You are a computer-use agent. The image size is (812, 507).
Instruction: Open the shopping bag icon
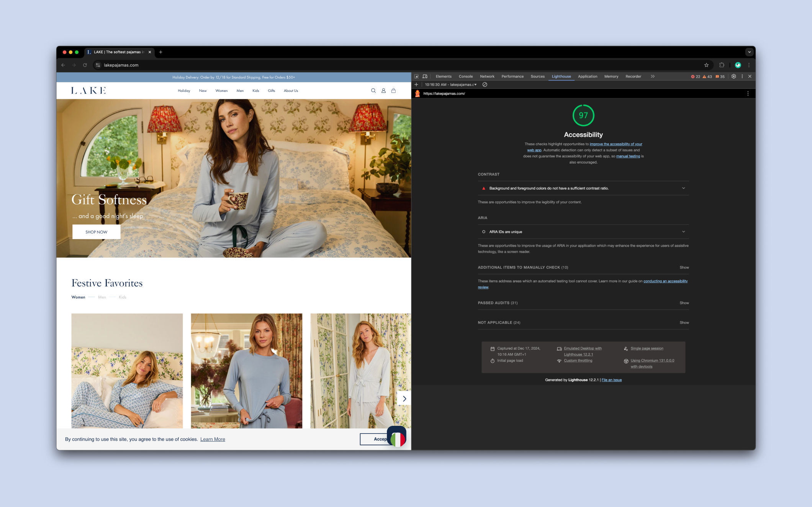[393, 91]
